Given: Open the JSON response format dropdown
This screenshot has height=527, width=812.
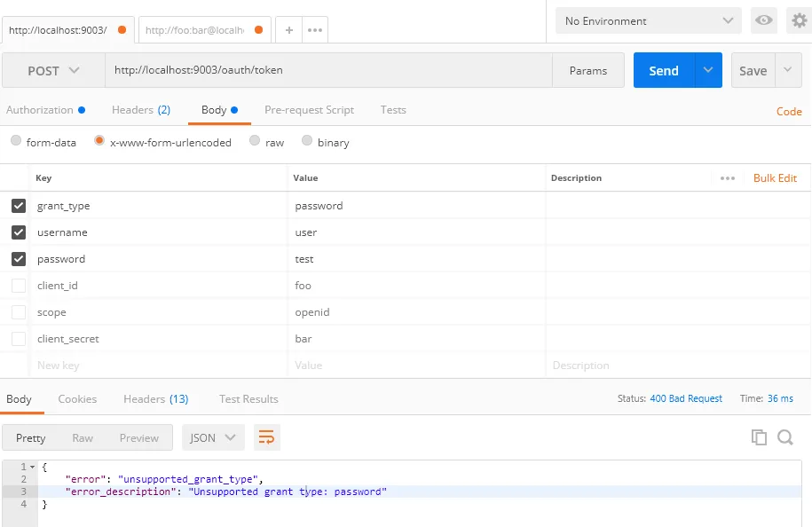Looking at the screenshot, I should click(212, 437).
